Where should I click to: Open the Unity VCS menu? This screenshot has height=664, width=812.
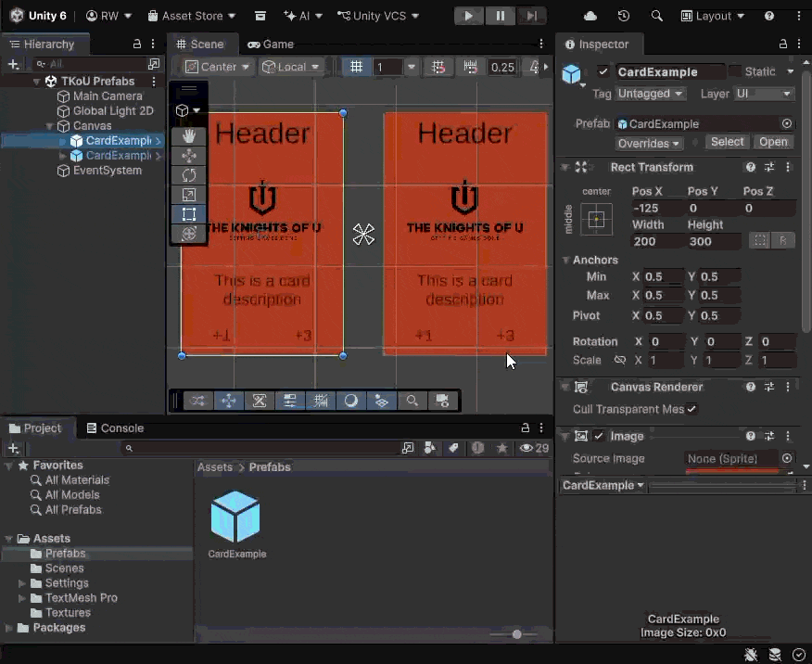coord(378,16)
